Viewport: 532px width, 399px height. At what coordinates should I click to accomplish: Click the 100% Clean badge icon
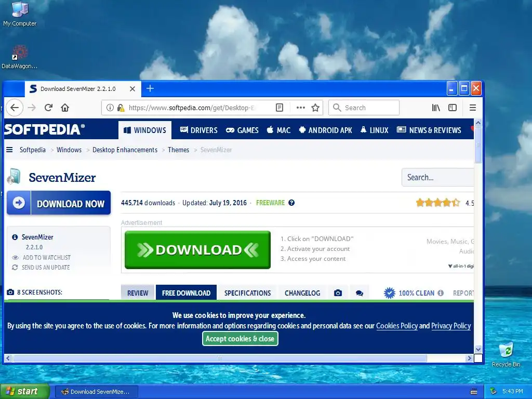pyautogui.click(x=390, y=293)
